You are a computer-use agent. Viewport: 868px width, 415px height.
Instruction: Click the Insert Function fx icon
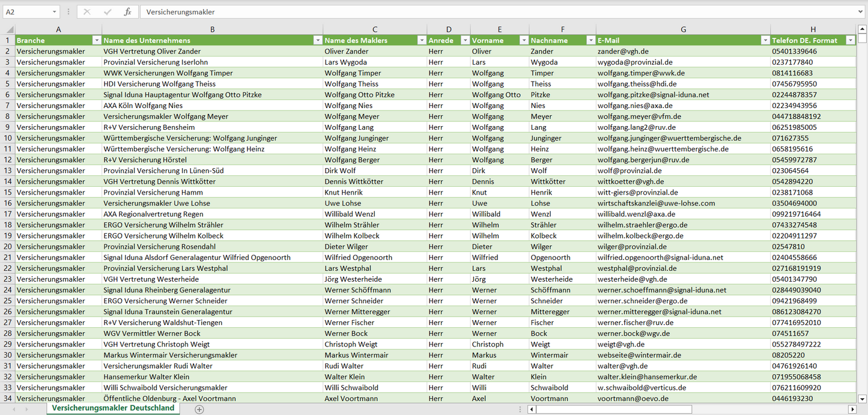click(127, 12)
